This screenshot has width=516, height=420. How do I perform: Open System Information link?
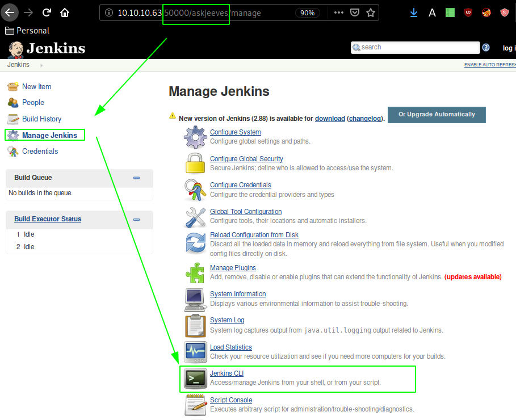click(x=238, y=294)
